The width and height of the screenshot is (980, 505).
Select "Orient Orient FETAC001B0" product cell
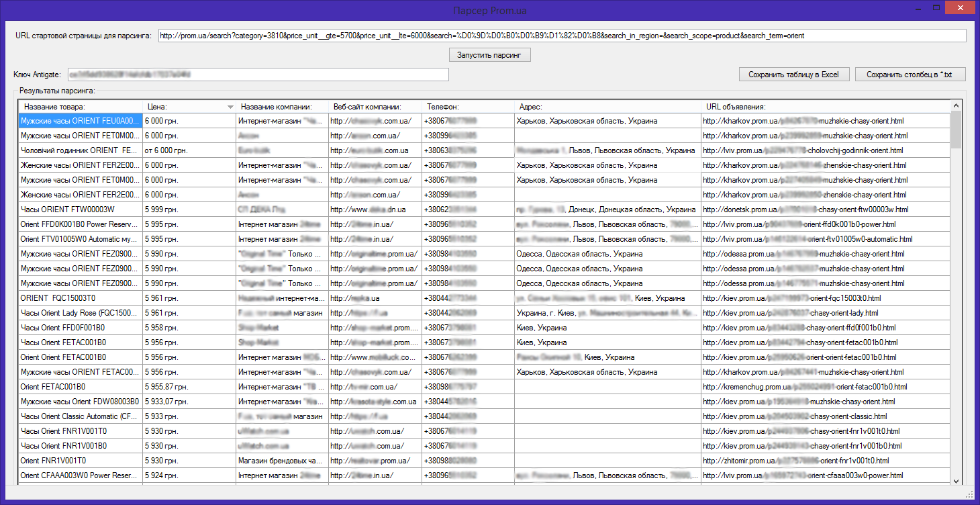click(81, 357)
